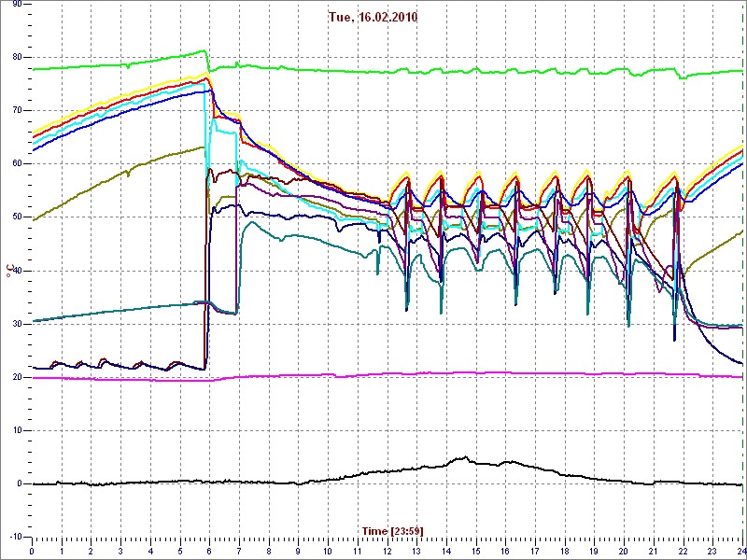Click hour 9 on the time axis

[x=298, y=551]
